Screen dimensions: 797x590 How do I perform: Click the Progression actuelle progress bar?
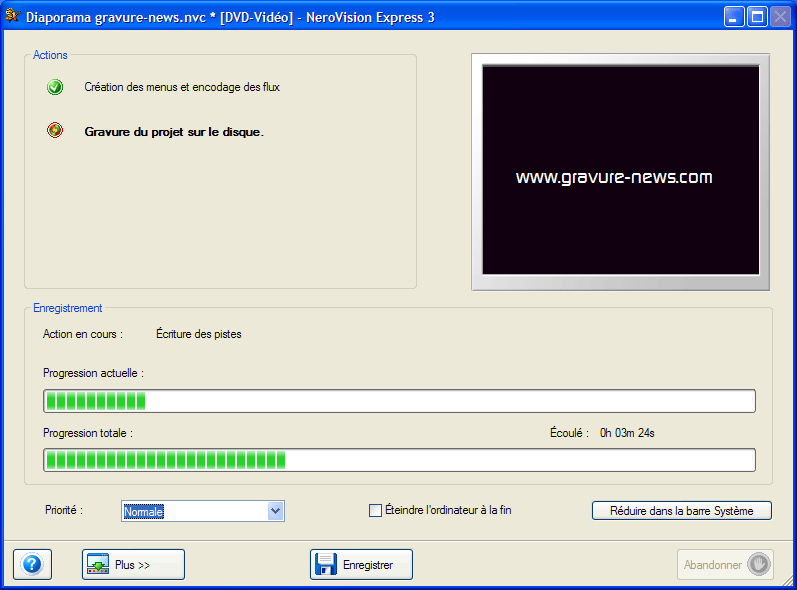(x=400, y=401)
